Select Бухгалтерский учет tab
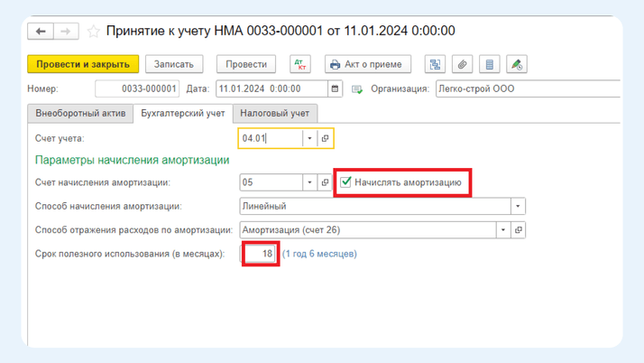This screenshot has height=363, width=644. pyautogui.click(x=183, y=114)
